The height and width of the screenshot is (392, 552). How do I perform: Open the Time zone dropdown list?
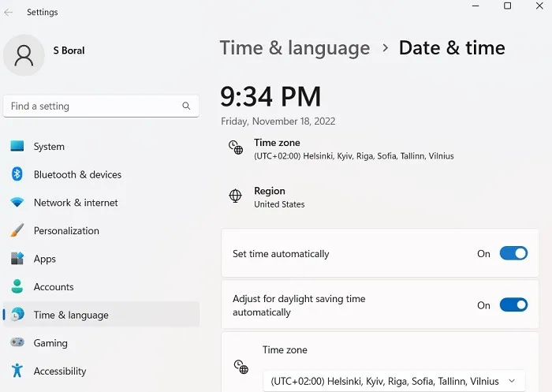click(394, 381)
